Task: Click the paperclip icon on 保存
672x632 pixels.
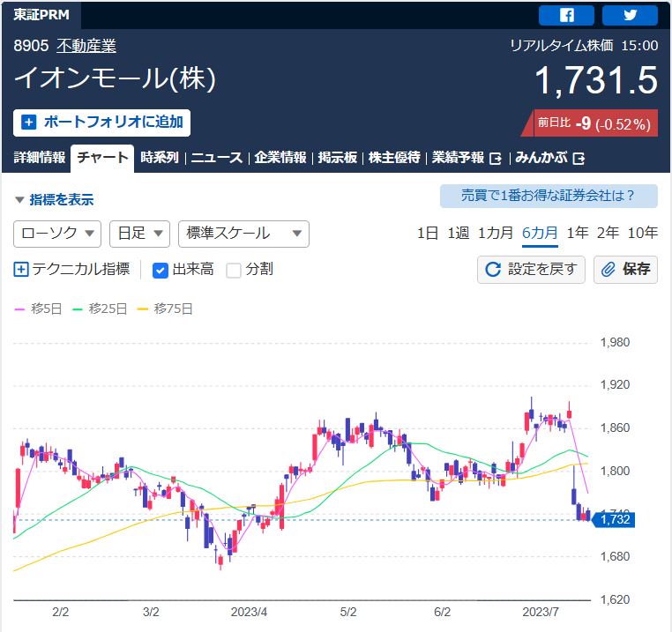Action: 608,270
